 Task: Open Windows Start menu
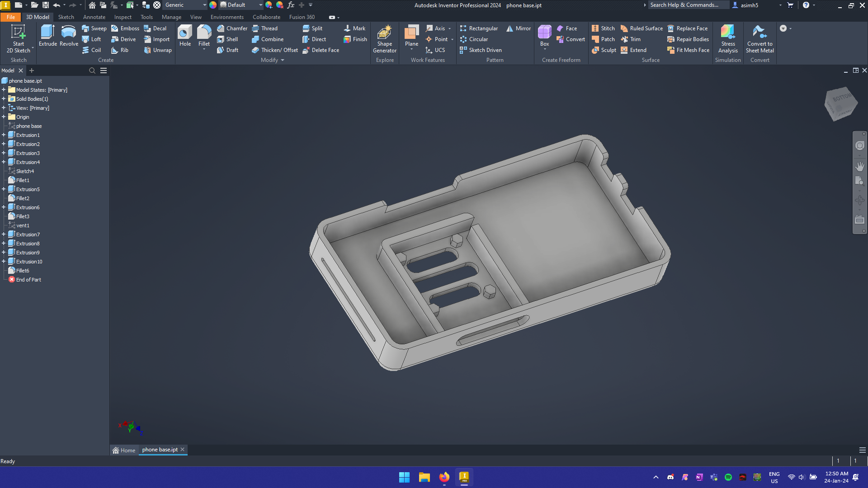pyautogui.click(x=404, y=477)
